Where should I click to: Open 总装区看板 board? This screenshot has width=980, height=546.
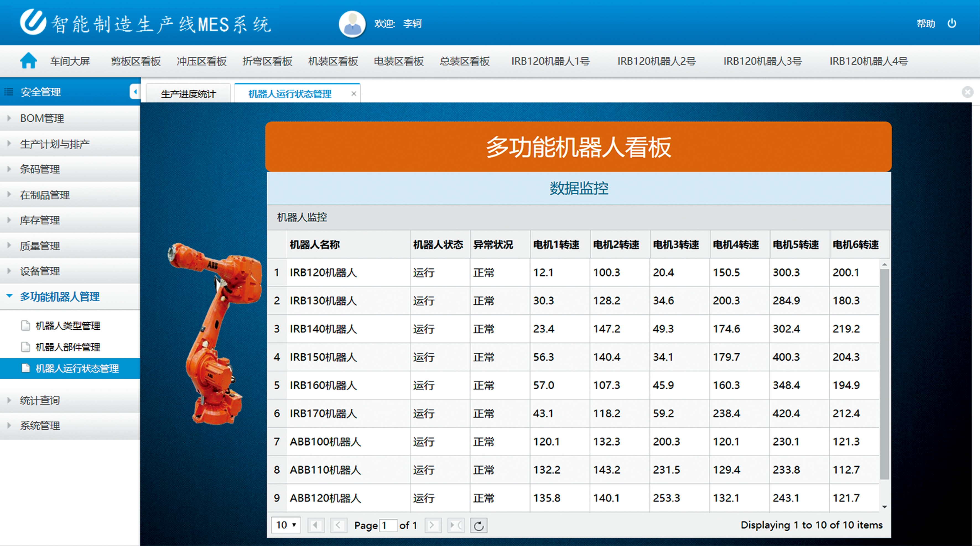(x=464, y=61)
